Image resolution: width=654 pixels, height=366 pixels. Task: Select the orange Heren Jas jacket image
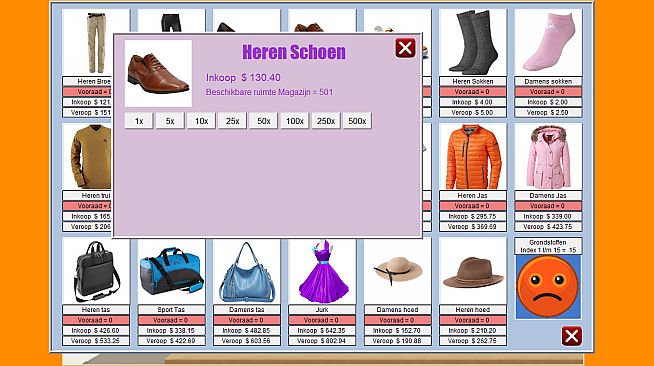(473, 156)
